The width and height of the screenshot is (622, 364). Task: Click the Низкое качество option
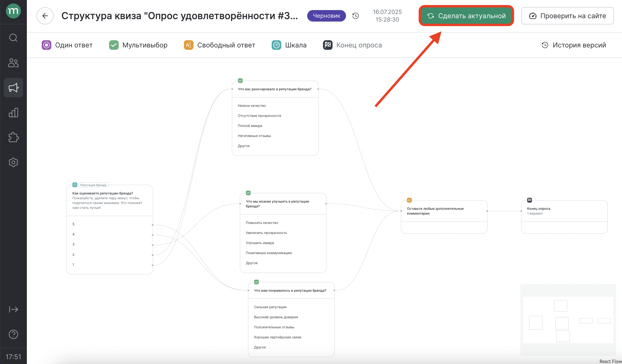coord(252,105)
